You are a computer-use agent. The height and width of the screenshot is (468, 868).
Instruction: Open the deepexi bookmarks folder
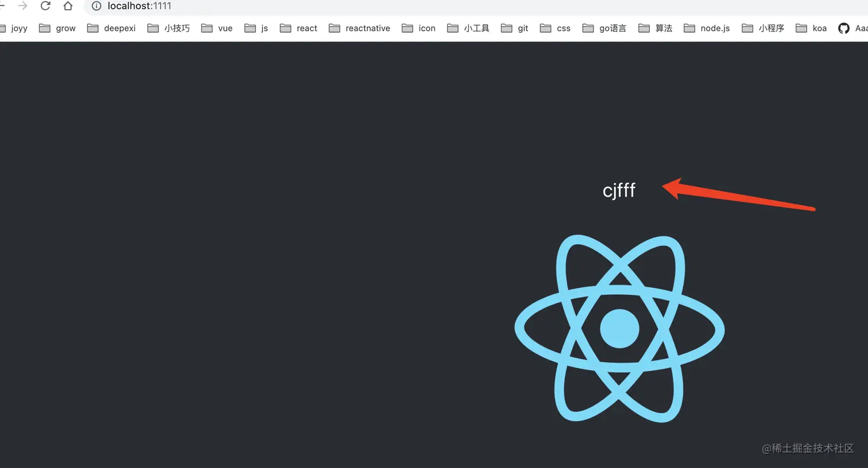[111, 28]
